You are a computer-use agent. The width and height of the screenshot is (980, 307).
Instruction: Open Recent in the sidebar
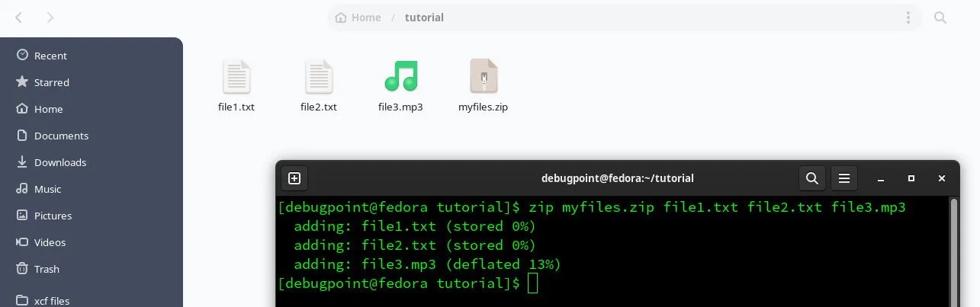pos(50,56)
